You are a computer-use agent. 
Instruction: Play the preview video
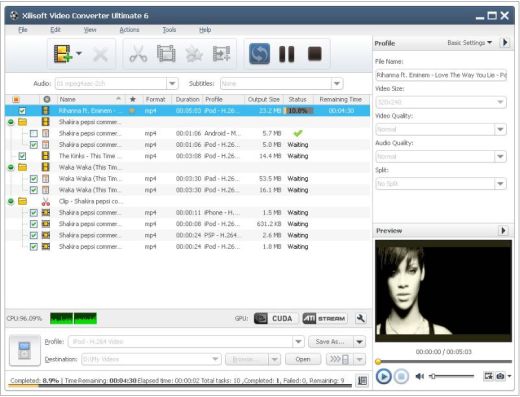[383, 377]
